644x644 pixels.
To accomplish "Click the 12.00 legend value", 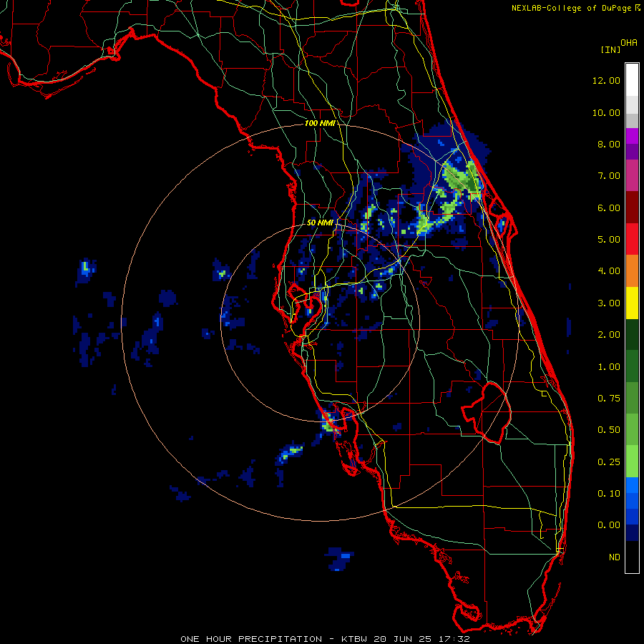I will [x=606, y=80].
